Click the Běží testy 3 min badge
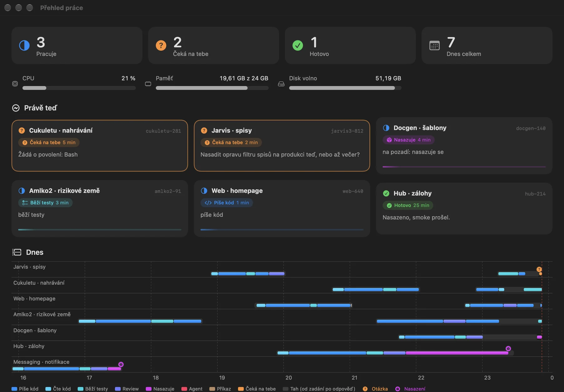 point(45,203)
